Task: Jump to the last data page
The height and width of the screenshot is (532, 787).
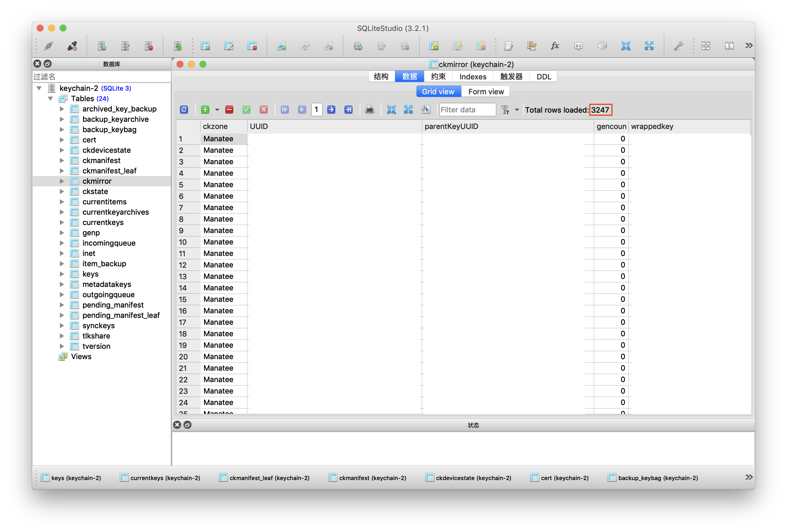Action: click(348, 110)
